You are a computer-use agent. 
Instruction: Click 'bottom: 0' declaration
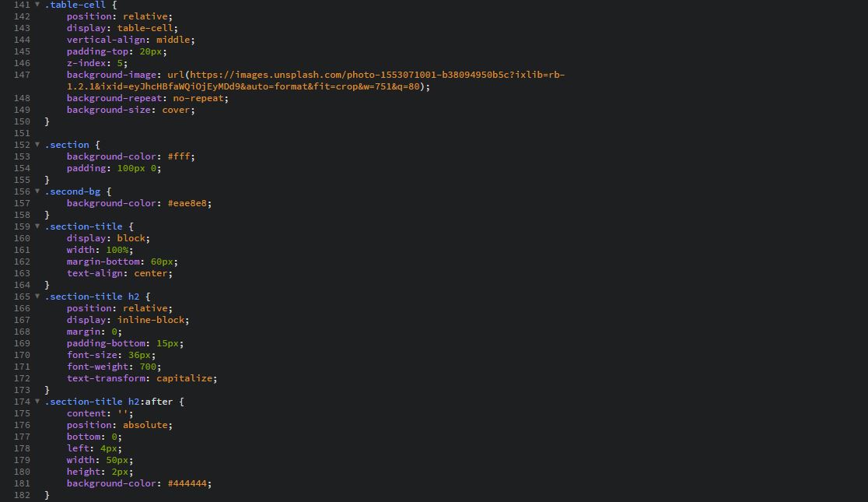click(94, 437)
